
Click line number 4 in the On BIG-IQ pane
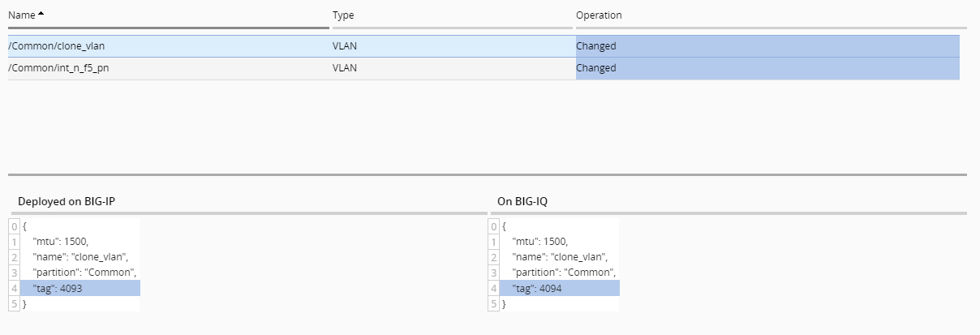494,288
